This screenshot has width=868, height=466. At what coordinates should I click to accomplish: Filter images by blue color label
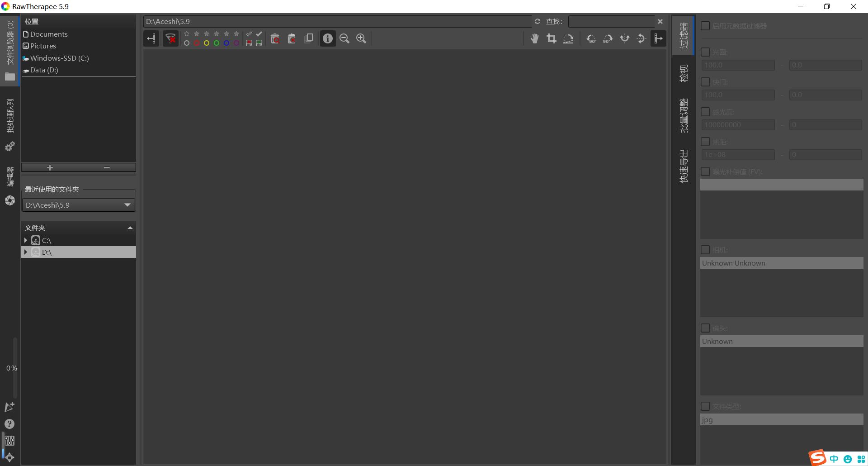[226, 43]
